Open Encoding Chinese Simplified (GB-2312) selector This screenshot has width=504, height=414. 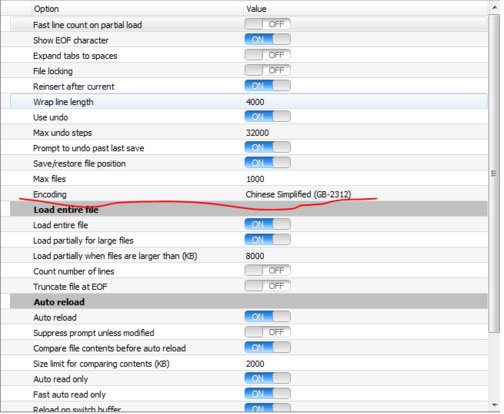[298, 194]
